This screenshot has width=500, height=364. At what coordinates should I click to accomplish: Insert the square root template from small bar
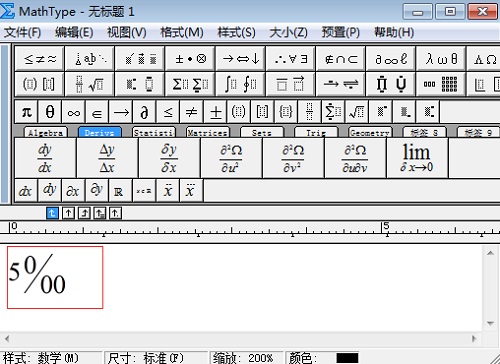click(357, 112)
